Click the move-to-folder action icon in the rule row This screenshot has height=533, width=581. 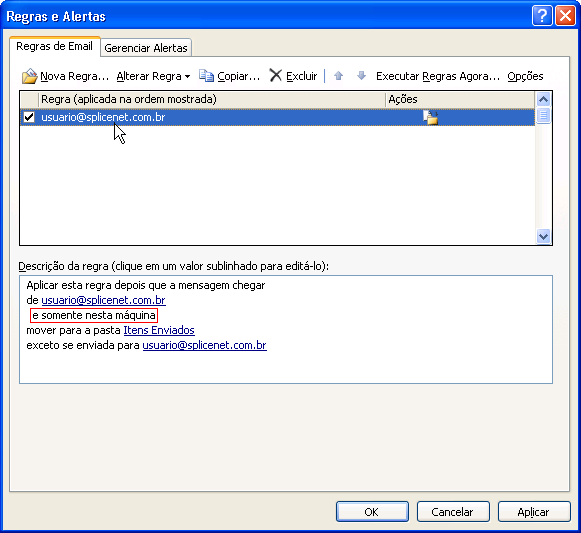coord(430,117)
